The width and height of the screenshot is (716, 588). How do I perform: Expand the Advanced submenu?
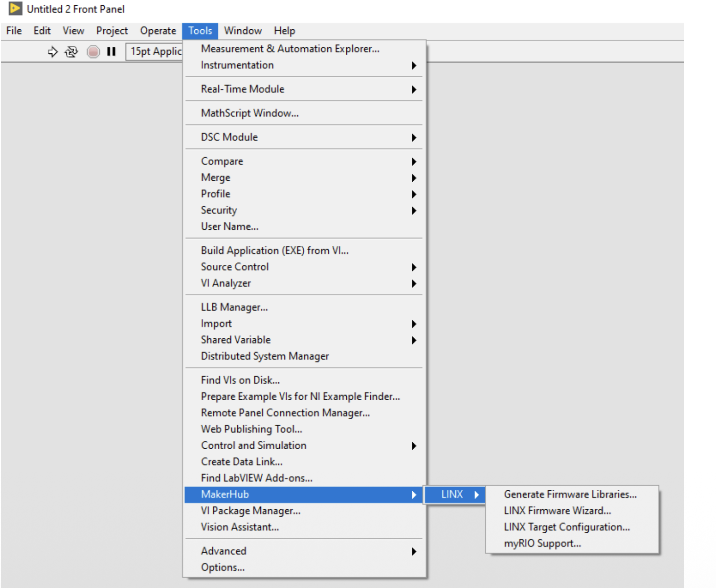pos(304,551)
